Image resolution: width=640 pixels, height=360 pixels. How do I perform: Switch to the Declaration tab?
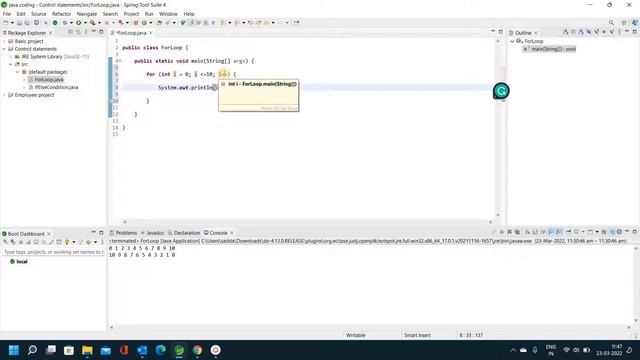pos(184,233)
